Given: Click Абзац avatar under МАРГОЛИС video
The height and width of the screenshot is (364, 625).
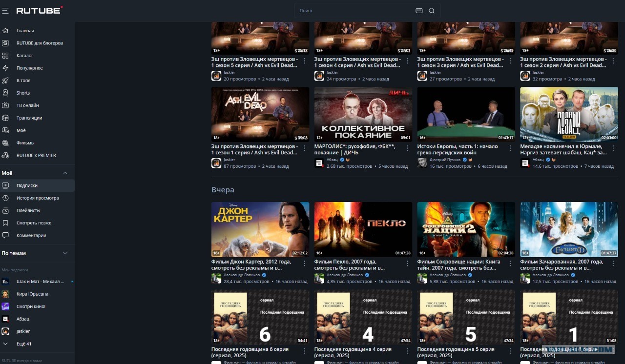Looking at the screenshot, I should [x=319, y=163].
